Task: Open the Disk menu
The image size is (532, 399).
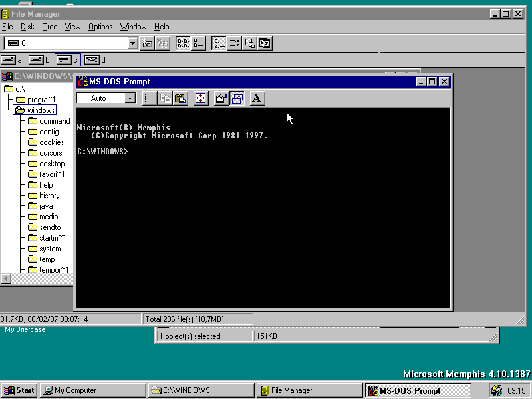Action: pos(27,27)
